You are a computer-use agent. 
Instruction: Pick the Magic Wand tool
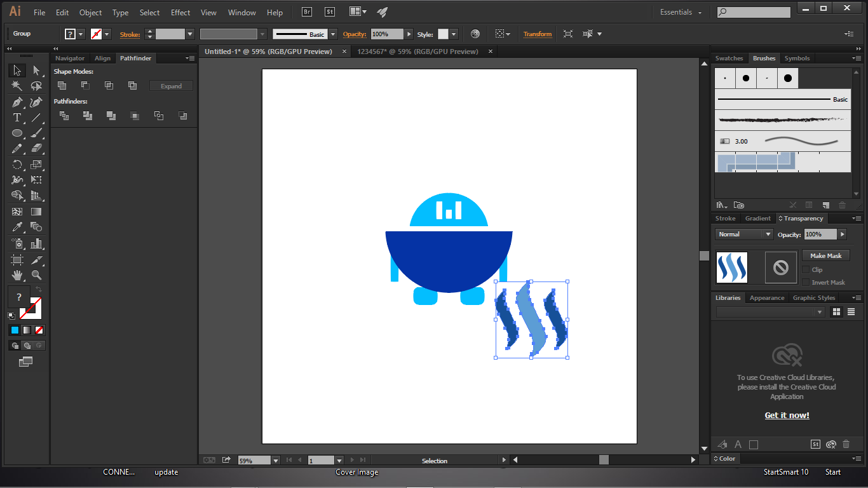pyautogui.click(x=17, y=86)
